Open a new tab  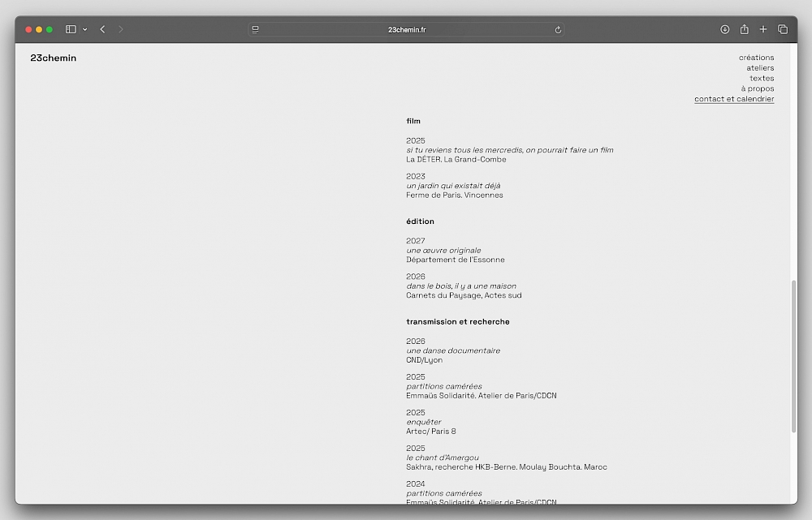tap(763, 29)
